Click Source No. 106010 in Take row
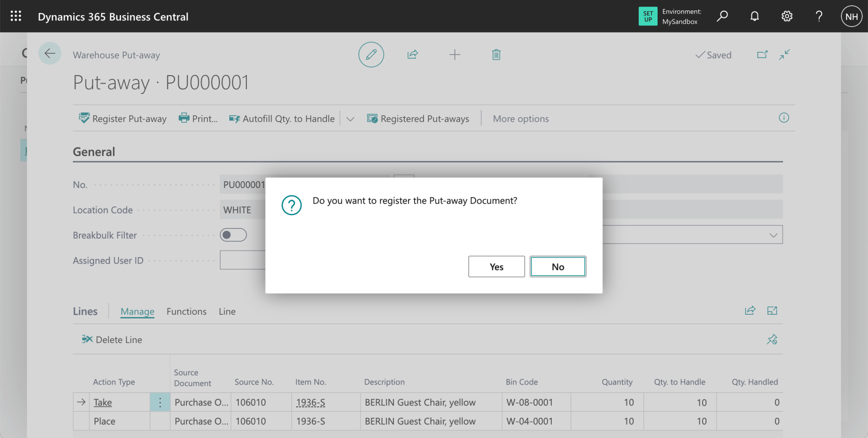The height and width of the screenshot is (438, 868). (x=261, y=402)
